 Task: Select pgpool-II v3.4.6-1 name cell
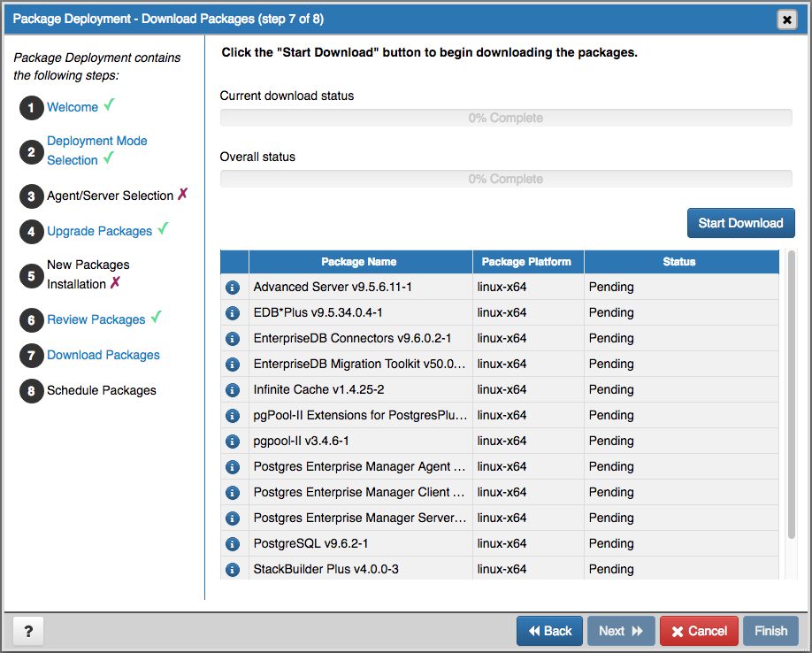tap(360, 442)
